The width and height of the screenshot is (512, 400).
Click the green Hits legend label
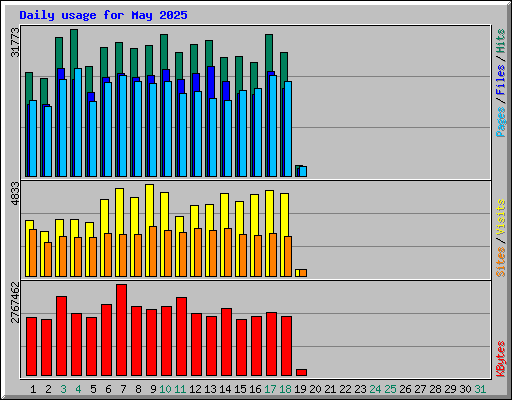point(500,41)
